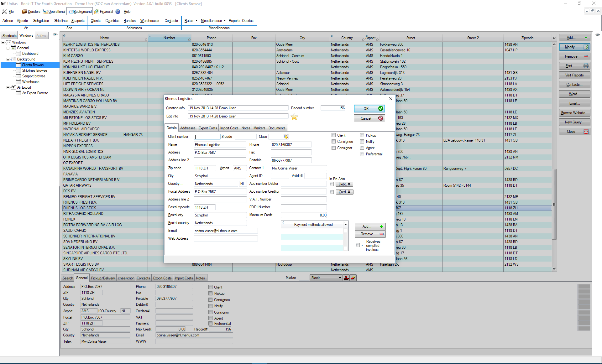The width and height of the screenshot is (602, 364).
Task: Click the Web Address input field
Action: tap(226, 238)
